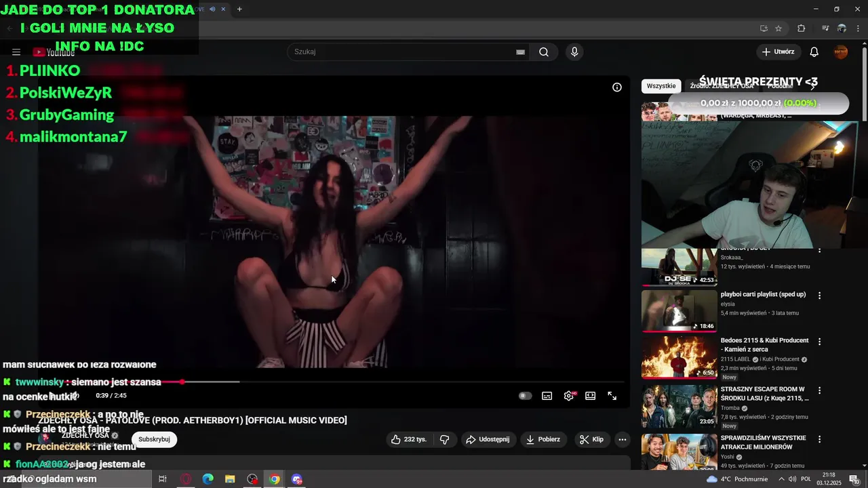The height and width of the screenshot is (488, 868).
Task: Open options for playboi carti playlist video
Action: pyautogui.click(x=819, y=296)
